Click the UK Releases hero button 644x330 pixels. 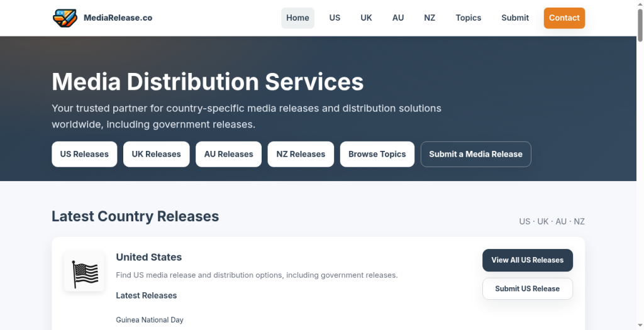(x=157, y=155)
